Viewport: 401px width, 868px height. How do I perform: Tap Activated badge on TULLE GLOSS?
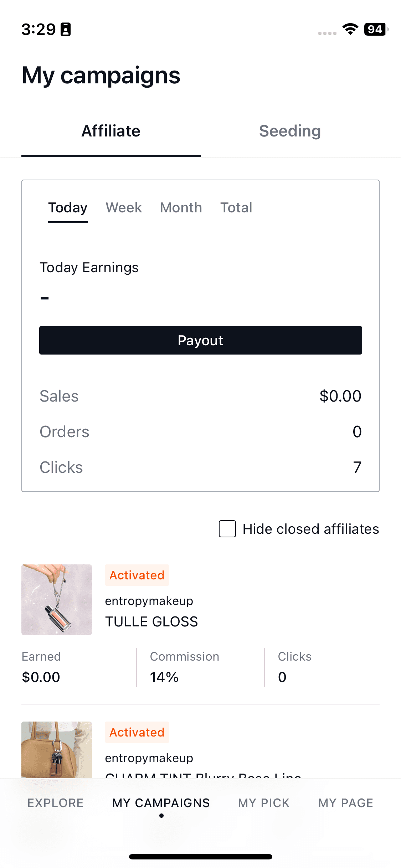pyautogui.click(x=137, y=575)
